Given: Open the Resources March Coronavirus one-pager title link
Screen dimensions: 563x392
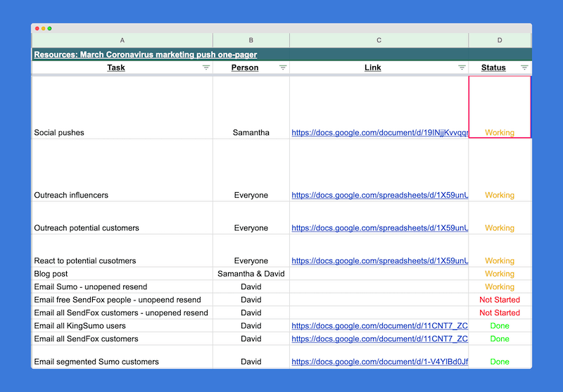Looking at the screenshot, I should pyautogui.click(x=146, y=55).
